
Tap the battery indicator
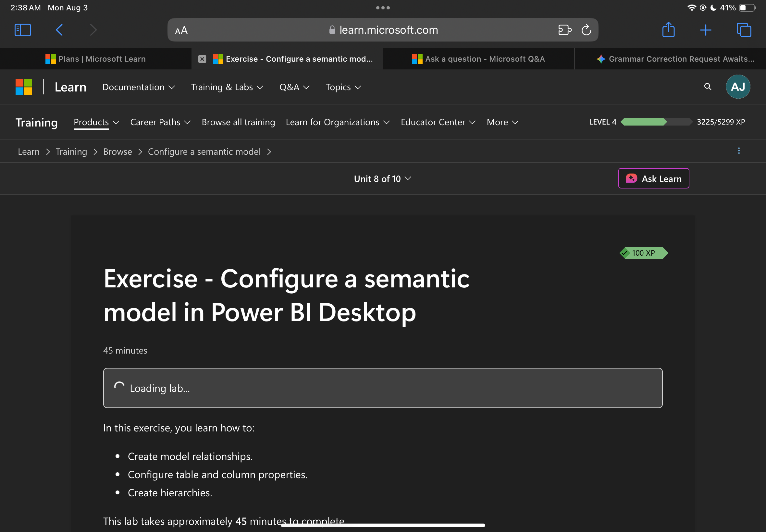(747, 8)
